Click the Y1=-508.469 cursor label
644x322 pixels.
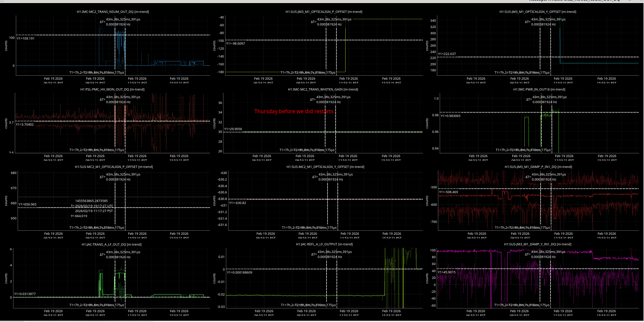[448, 192]
